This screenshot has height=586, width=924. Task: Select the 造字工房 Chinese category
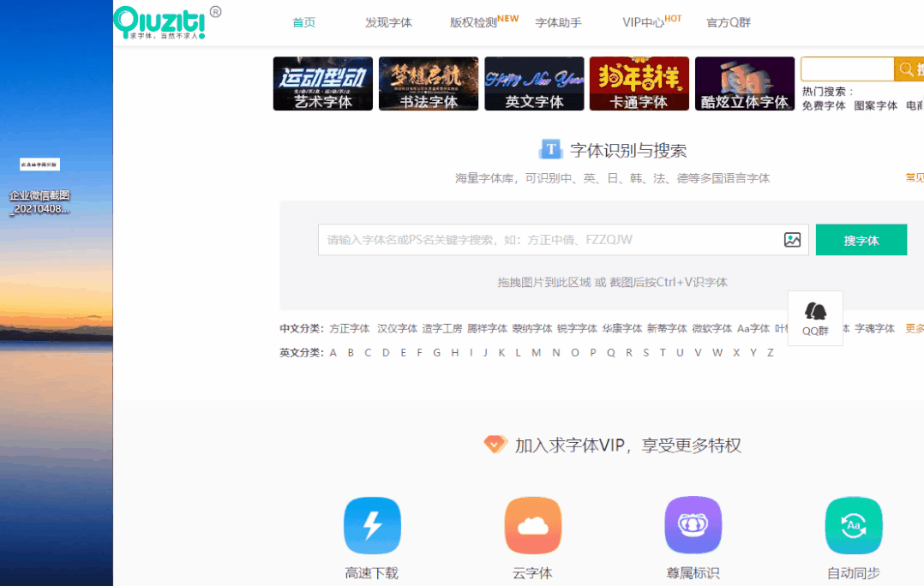click(x=442, y=329)
